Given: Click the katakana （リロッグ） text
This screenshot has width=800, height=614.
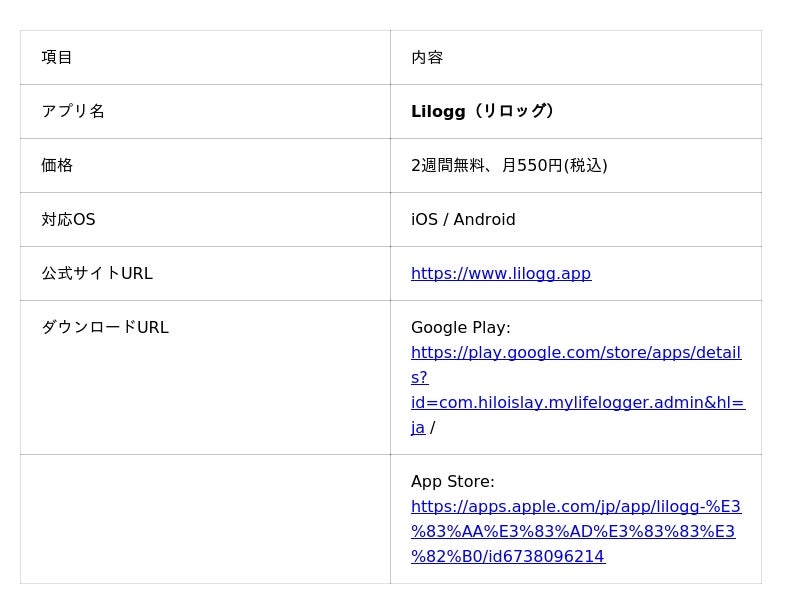Looking at the screenshot, I should tap(513, 112).
